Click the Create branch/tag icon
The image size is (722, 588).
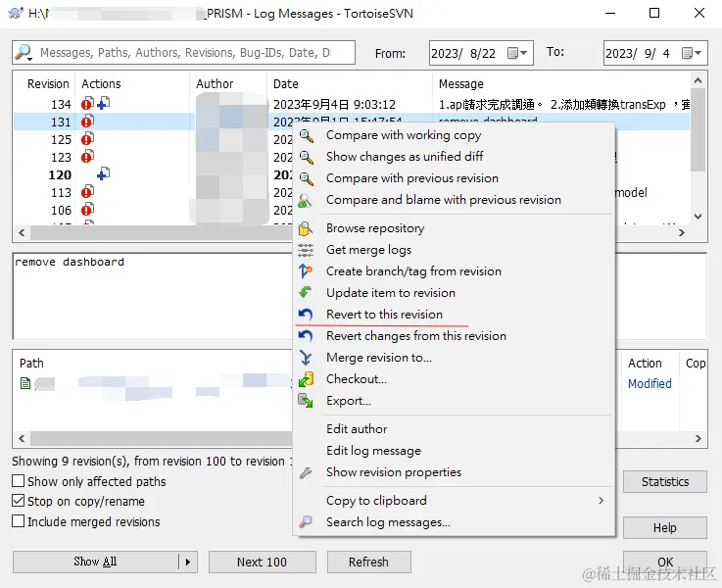pos(306,271)
